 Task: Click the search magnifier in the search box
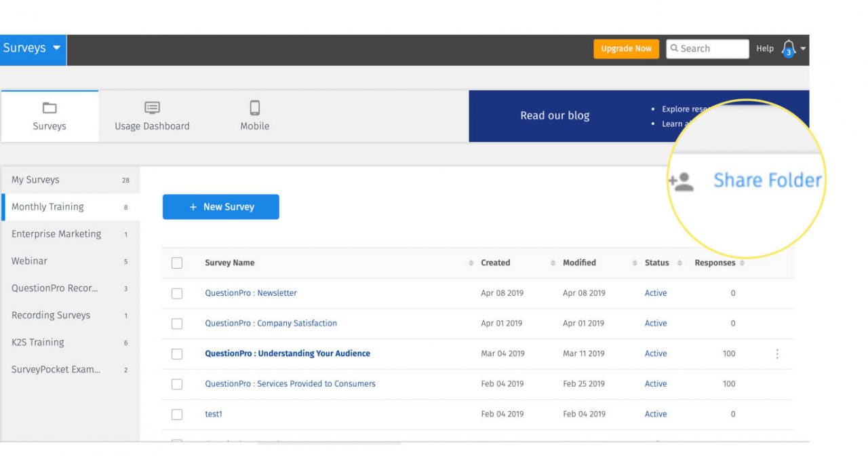tap(674, 48)
